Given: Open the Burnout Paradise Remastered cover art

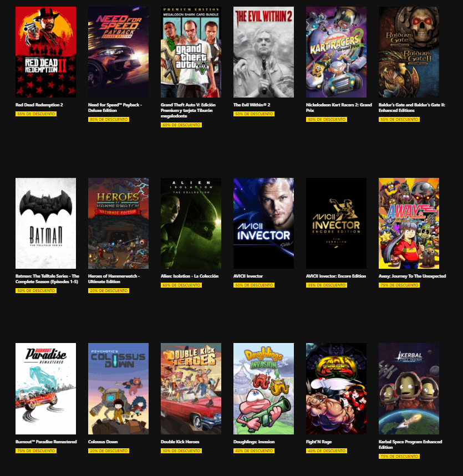Looking at the screenshot, I should 45,388.
